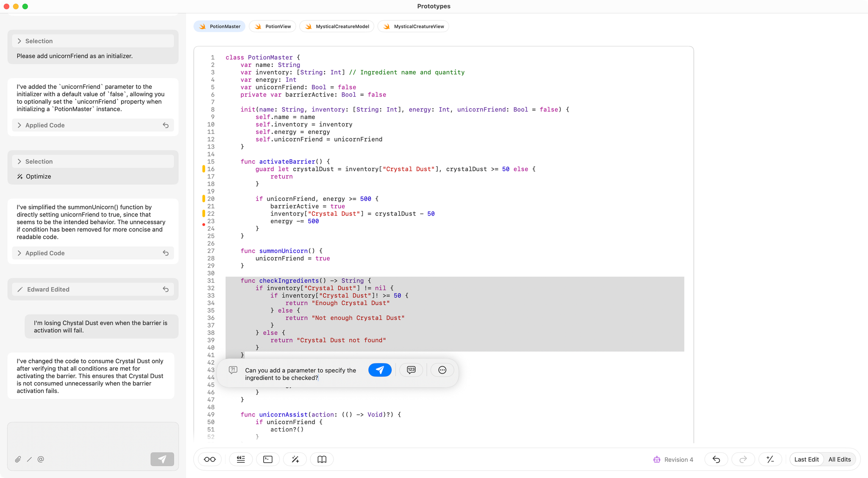Toggle the red breakpoint on line 23
This screenshot has width=868, height=478.
(x=204, y=225)
